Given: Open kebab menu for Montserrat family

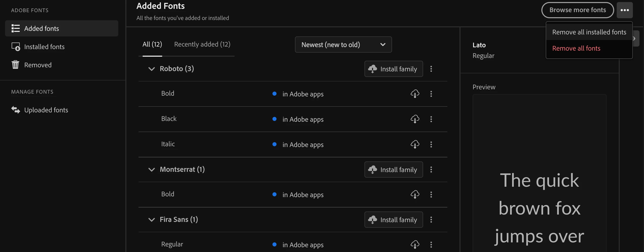Looking at the screenshot, I should (x=431, y=170).
